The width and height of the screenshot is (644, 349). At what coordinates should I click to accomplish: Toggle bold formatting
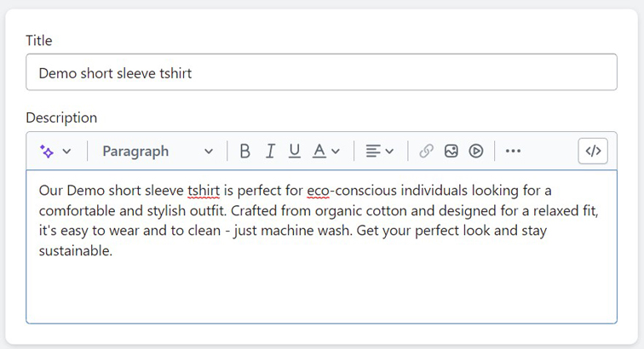(x=245, y=152)
